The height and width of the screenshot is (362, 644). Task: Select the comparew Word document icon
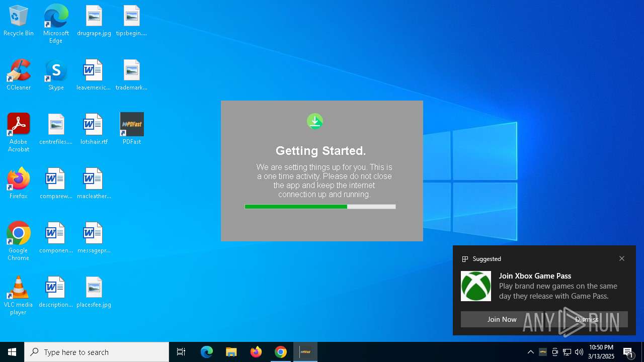[x=56, y=184]
